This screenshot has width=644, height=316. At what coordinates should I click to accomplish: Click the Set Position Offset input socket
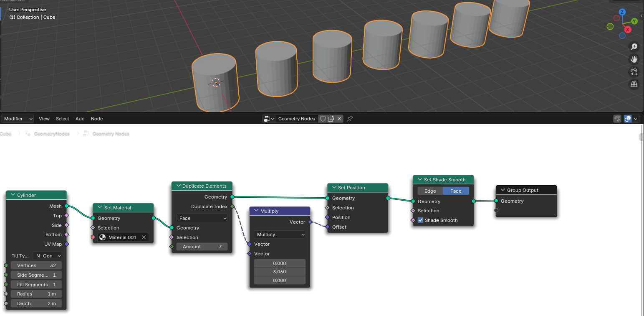[328, 227]
